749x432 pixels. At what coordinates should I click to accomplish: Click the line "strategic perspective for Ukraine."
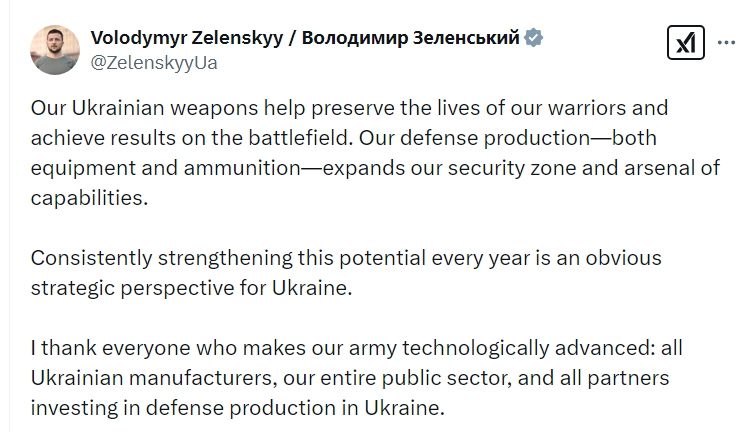coord(191,288)
